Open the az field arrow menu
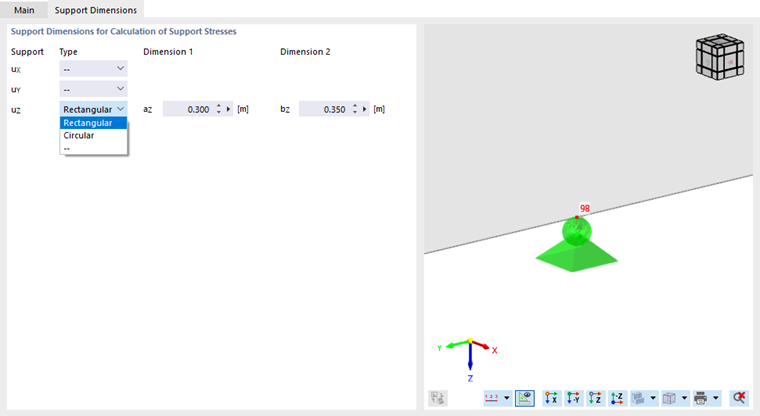 (228, 109)
